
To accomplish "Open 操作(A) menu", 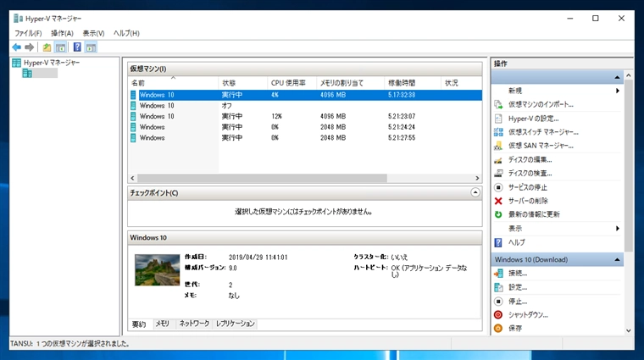I will pos(62,33).
